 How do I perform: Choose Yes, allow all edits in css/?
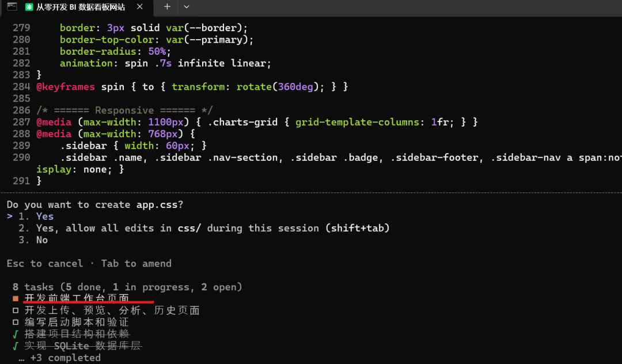click(204, 229)
